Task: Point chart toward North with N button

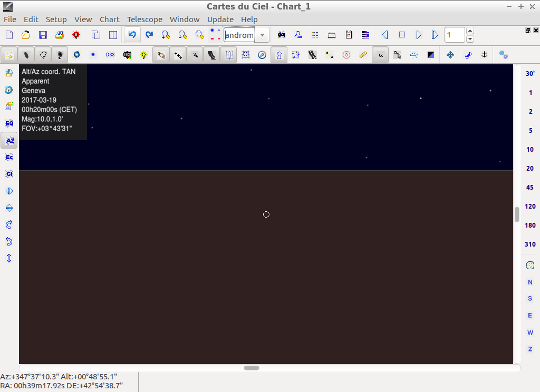Action: (x=530, y=282)
